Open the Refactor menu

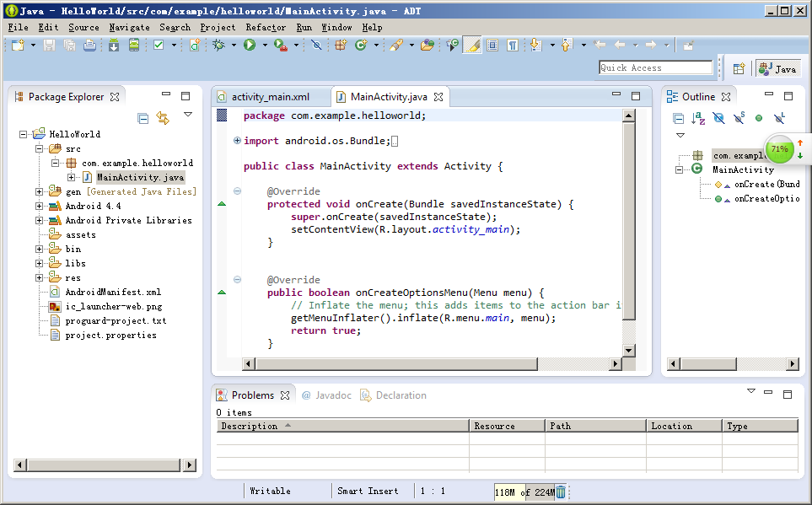[266, 27]
